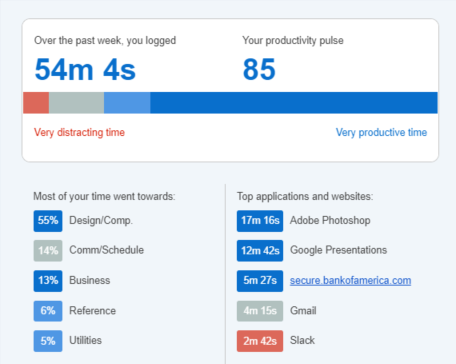
Task: Select the 'Very distracting time' label
Action: click(x=79, y=132)
